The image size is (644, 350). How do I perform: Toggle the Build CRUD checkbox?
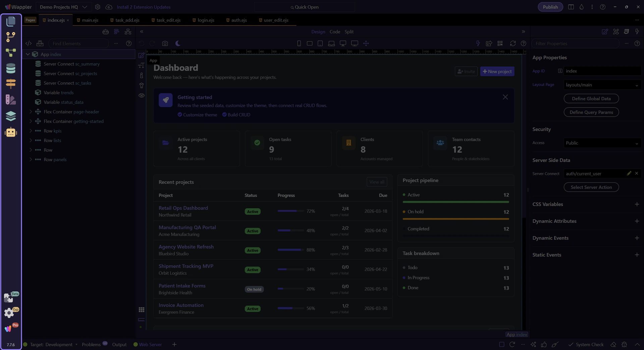point(224,115)
